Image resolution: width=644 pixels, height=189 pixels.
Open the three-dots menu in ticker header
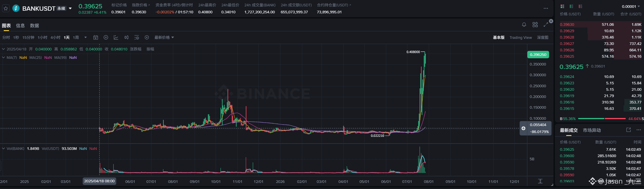pos(546,8)
